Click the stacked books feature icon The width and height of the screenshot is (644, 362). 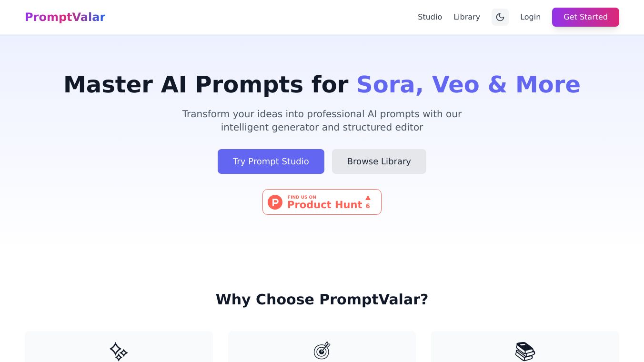coord(525,352)
